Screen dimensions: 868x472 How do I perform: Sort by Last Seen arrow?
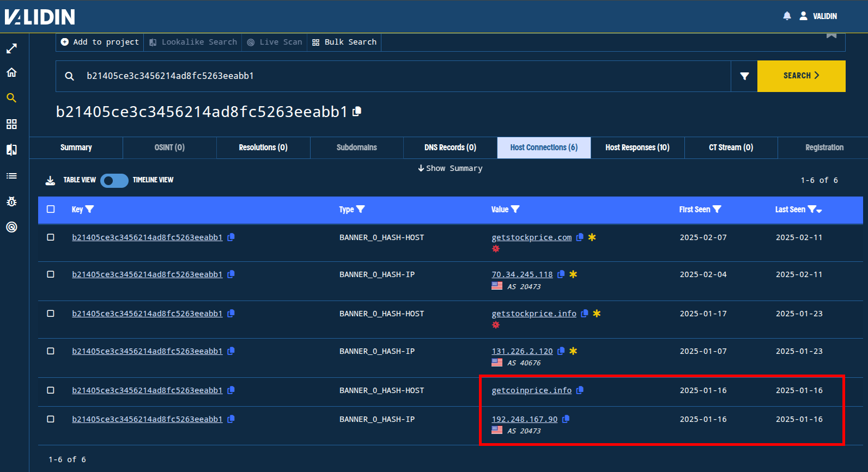coord(819,211)
